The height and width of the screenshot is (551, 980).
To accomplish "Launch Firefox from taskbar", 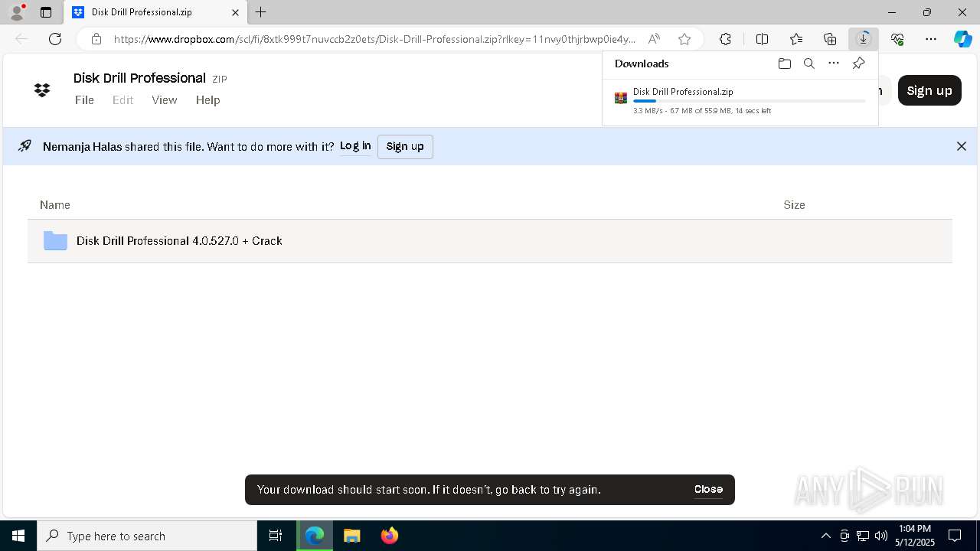I will click(x=390, y=536).
